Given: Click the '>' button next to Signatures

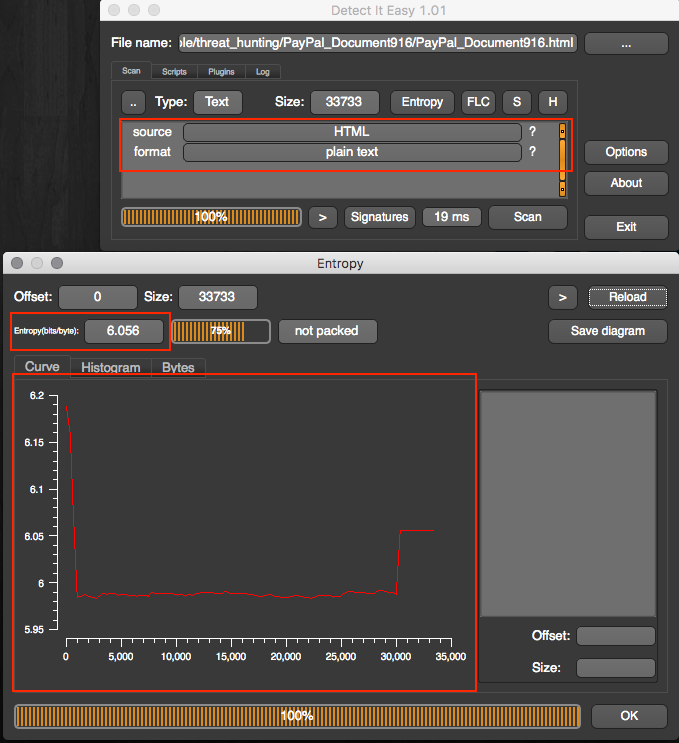Looking at the screenshot, I should click(x=322, y=217).
